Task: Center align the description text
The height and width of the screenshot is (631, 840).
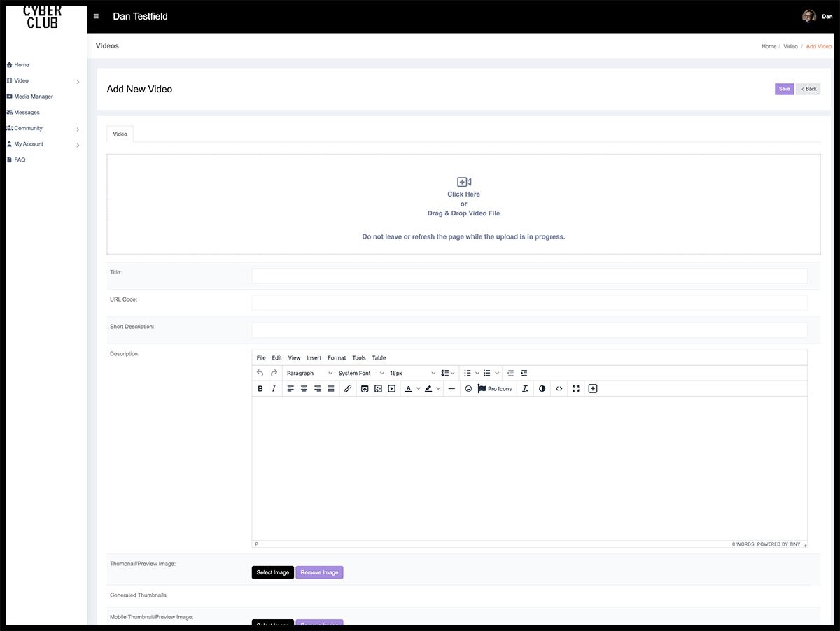Action: pyautogui.click(x=304, y=389)
